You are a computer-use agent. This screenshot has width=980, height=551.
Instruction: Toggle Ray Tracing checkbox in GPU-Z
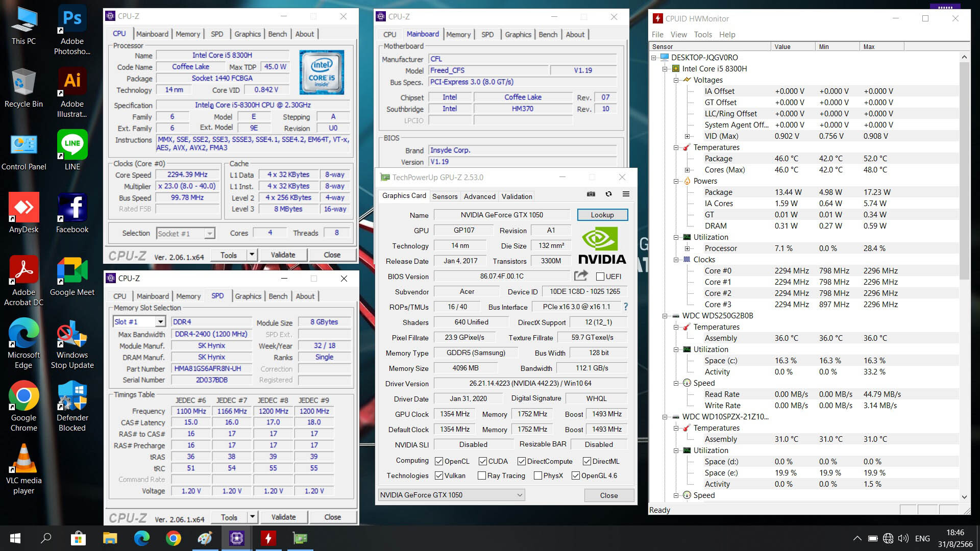point(482,475)
